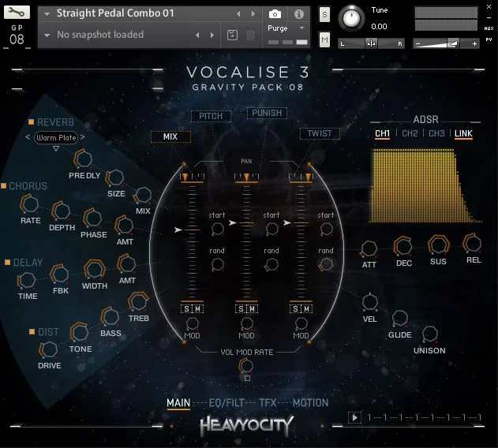Viewport: 498px width, 448px height.
Task: Click the MIX macro button
Action: pos(170,136)
